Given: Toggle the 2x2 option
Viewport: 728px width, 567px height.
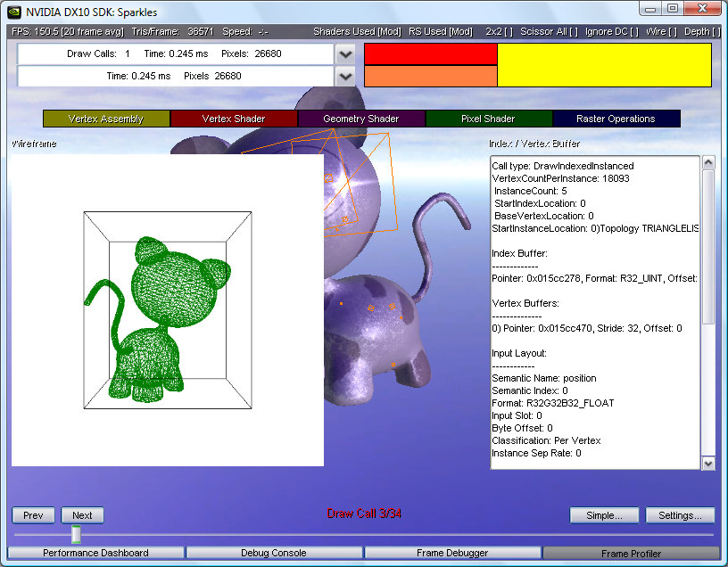Looking at the screenshot, I should click(499, 31).
